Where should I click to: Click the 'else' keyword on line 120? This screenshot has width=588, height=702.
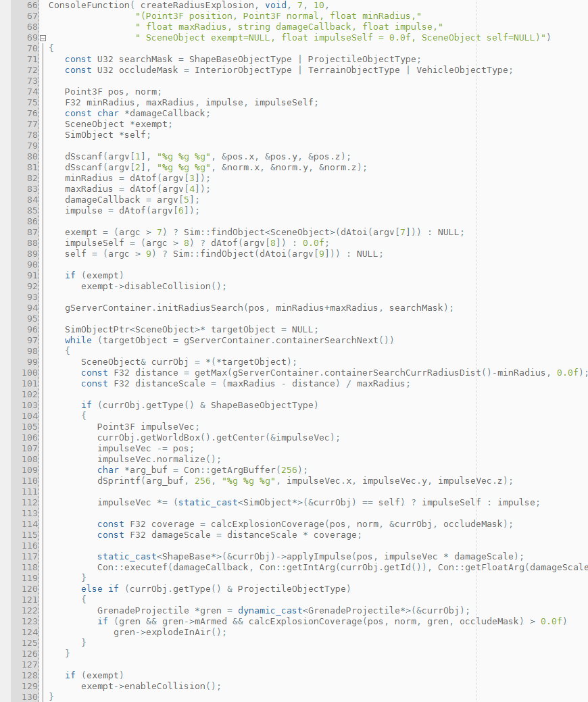(x=92, y=589)
